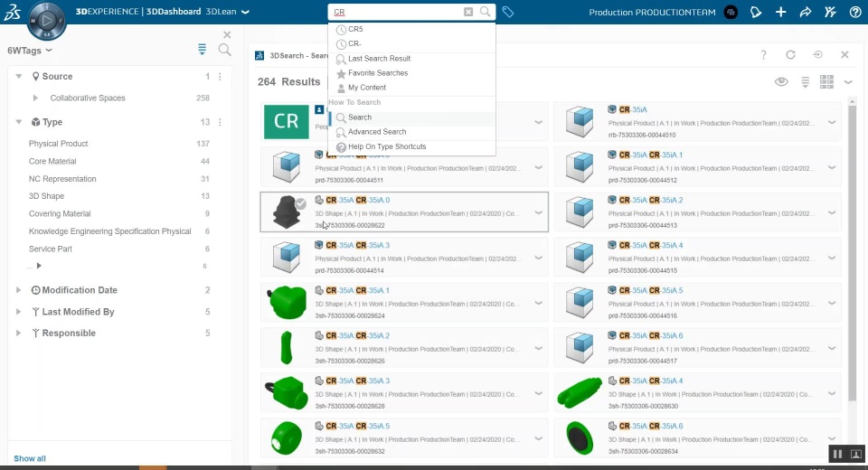The image size is (868, 470).
Task: Open 6WTags filter list icon
Action: pyautogui.click(x=202, y=50)
